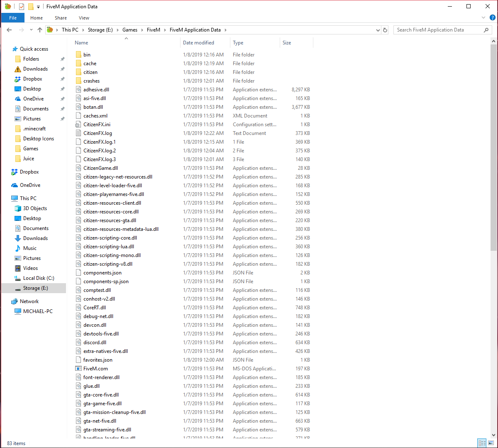Open the address bar history dropdown
Screen dimensions: 498x448
click(x=378, y=30)
